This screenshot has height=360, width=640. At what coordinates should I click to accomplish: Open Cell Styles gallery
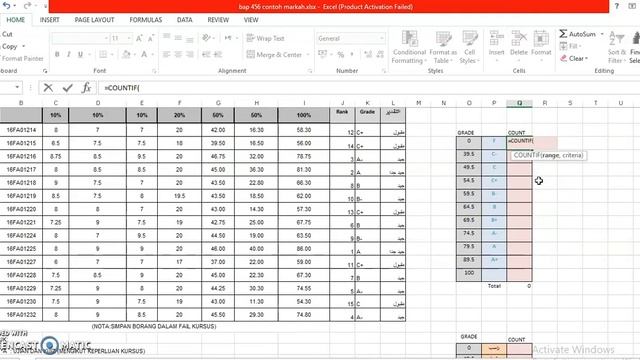(469, 47)
